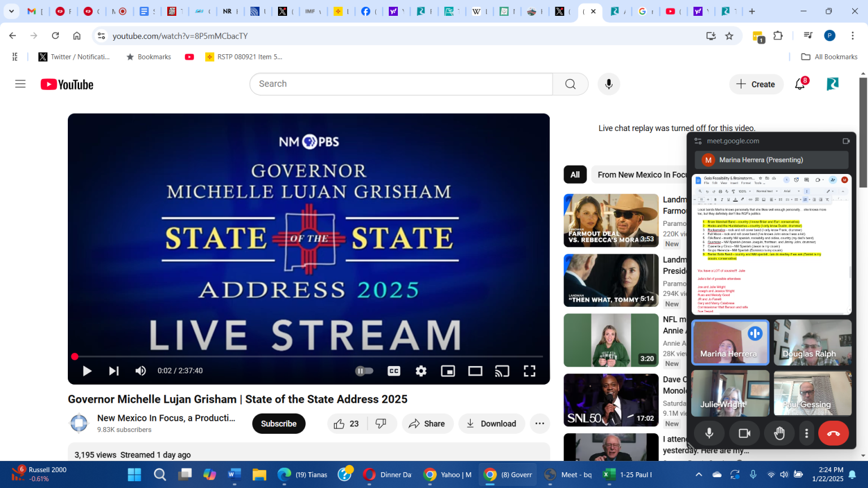Play the State of the State video
This screenshot has width=868, height=488.
(x=87, y=371)
